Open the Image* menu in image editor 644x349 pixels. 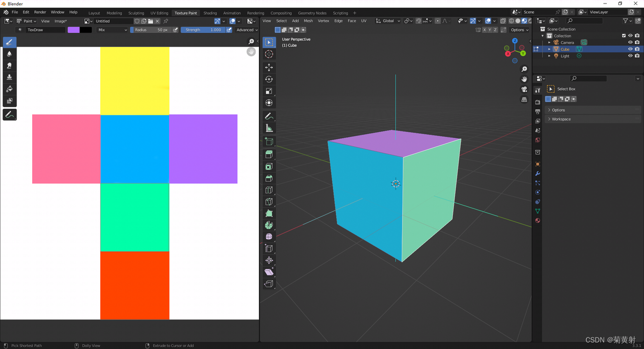61,21
